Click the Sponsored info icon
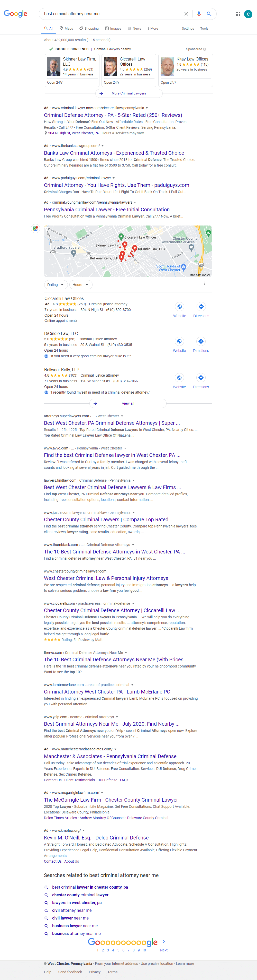This screenshot has height=980, width=257. tap(205, 49)
